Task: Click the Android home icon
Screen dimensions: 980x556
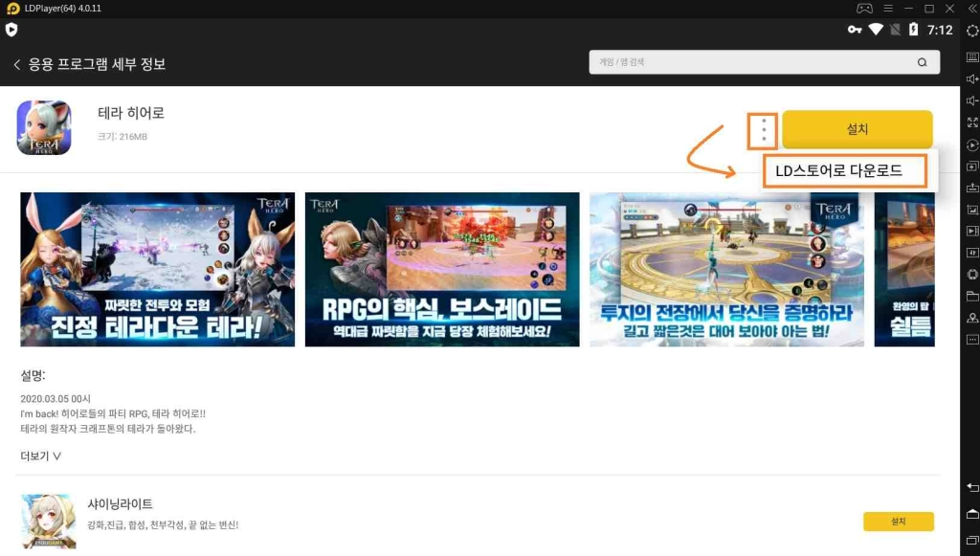Action: tap(972, 514)
